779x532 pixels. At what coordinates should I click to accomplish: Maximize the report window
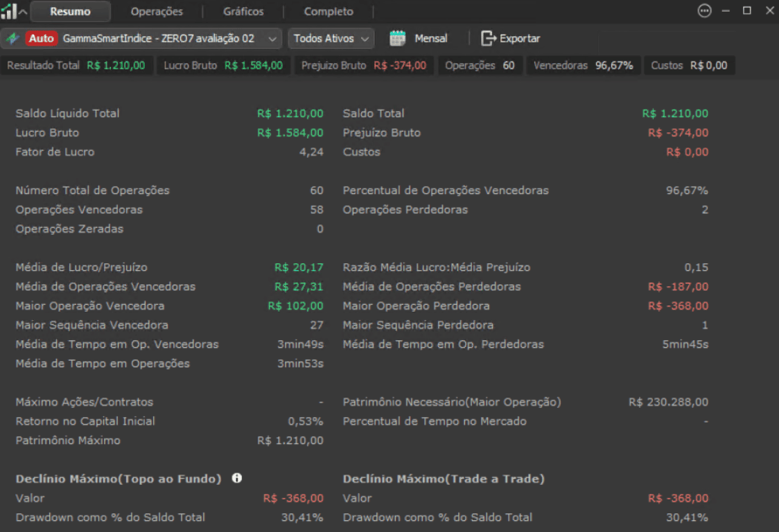[747, 10]
